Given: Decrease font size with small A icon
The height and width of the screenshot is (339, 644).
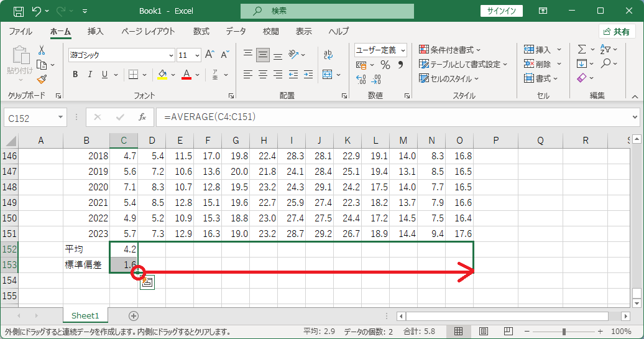Looking at the screenshot, I should (224, 55).
